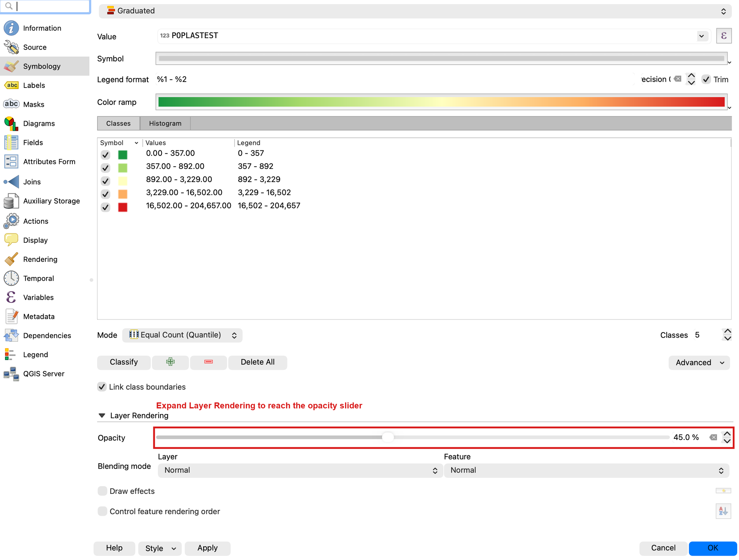The height and width of the screenshot is (560, 739).
Task: Open the feature rendering order sort icon
Action: [723, 511]
